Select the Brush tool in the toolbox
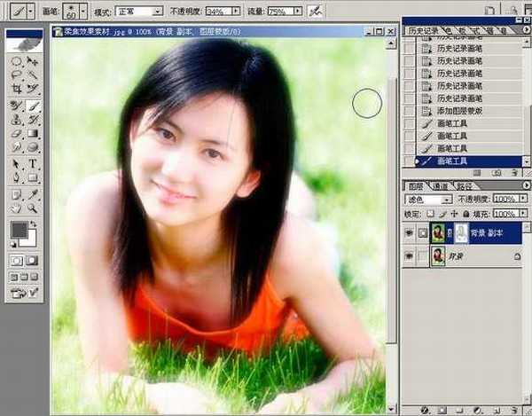This screenshot has width=532, height=416. (x=33, y=105)
